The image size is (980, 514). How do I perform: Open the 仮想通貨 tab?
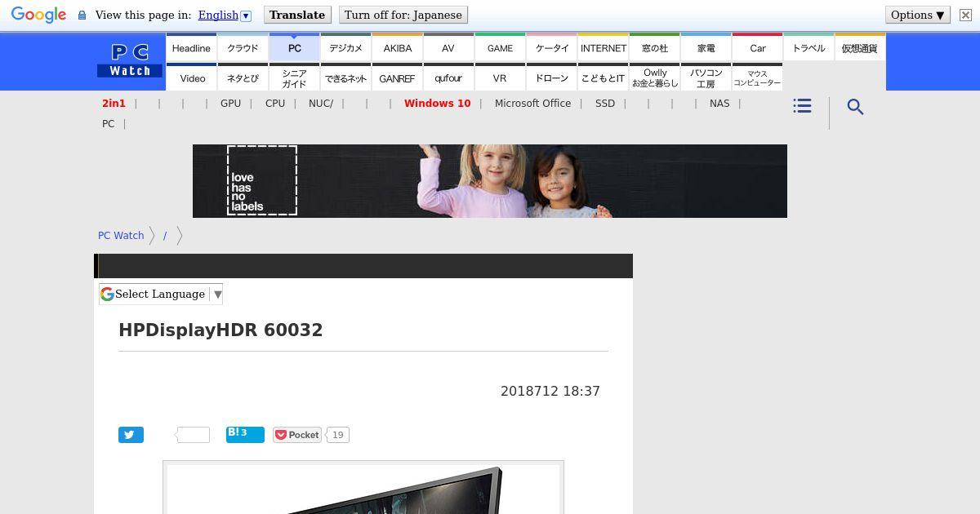coord(860,47)
